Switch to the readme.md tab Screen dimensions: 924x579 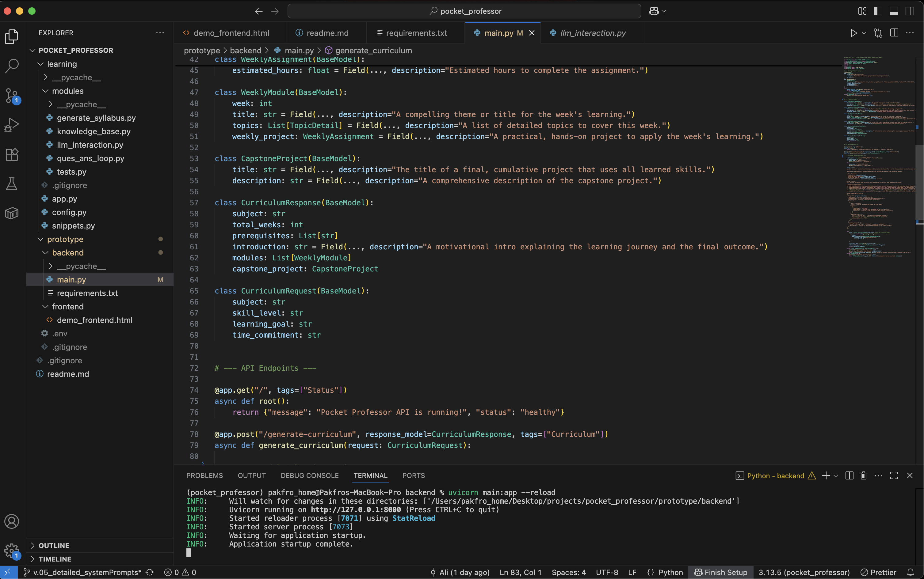327,33
